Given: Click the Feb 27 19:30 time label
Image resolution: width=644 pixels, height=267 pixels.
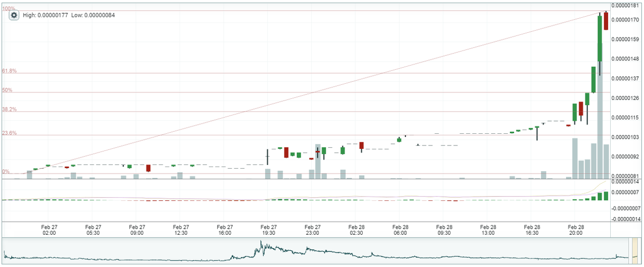Looking at the screenshot, I should click(269, 230).
